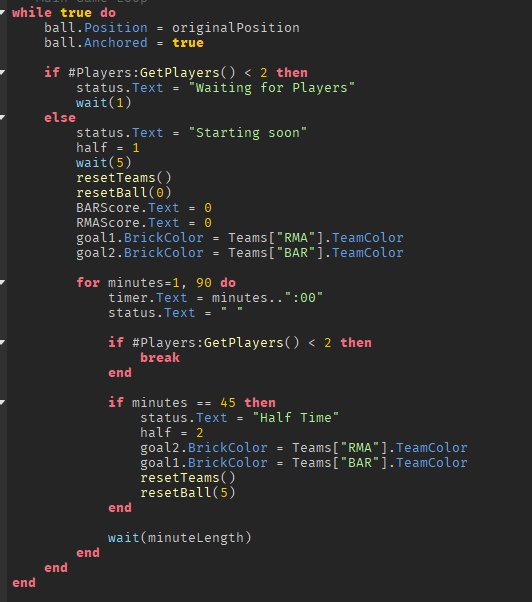Place cursor on 'half = 2'

click(x=172, y=433)
